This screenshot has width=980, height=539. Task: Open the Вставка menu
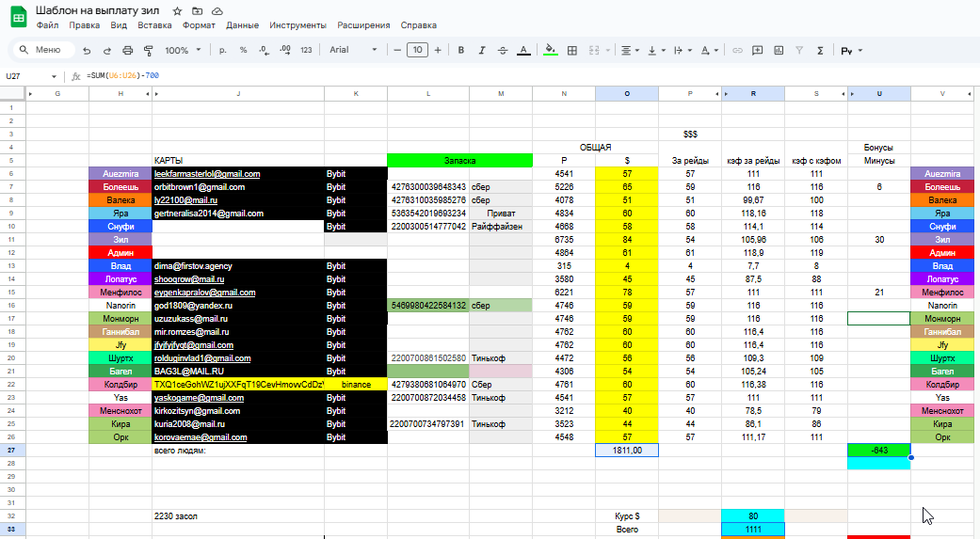[x=154, y=25]
